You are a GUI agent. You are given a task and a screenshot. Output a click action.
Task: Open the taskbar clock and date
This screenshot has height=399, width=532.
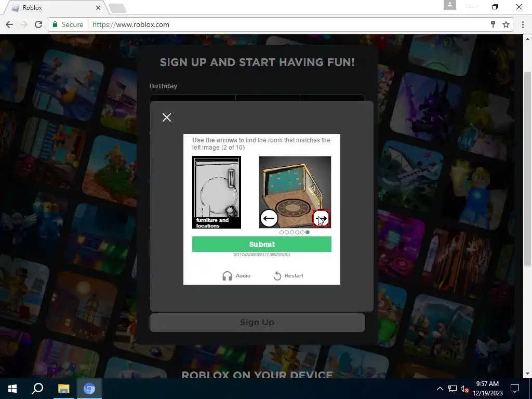[487, 389]
